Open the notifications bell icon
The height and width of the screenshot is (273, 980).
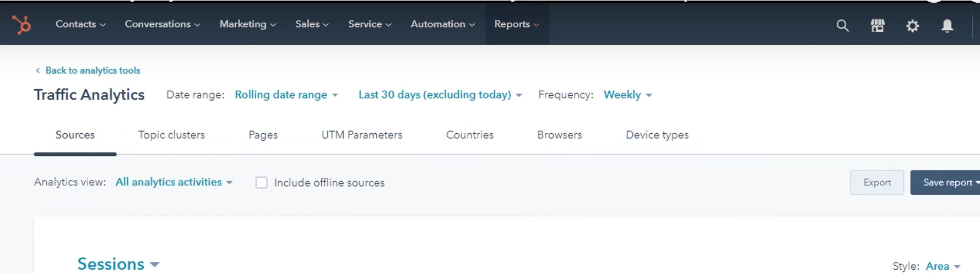click(x=947, y=25)
